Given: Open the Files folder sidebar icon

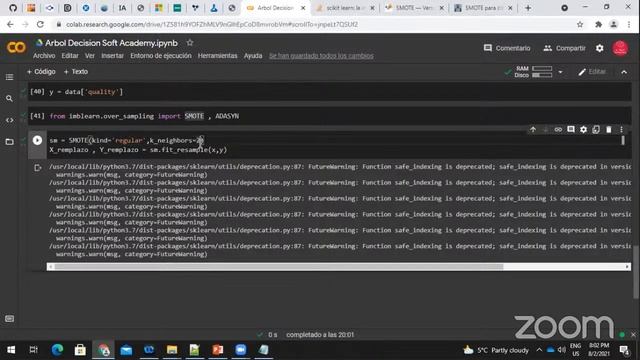Looking at the screenshot, I should (x=9, y=142).
